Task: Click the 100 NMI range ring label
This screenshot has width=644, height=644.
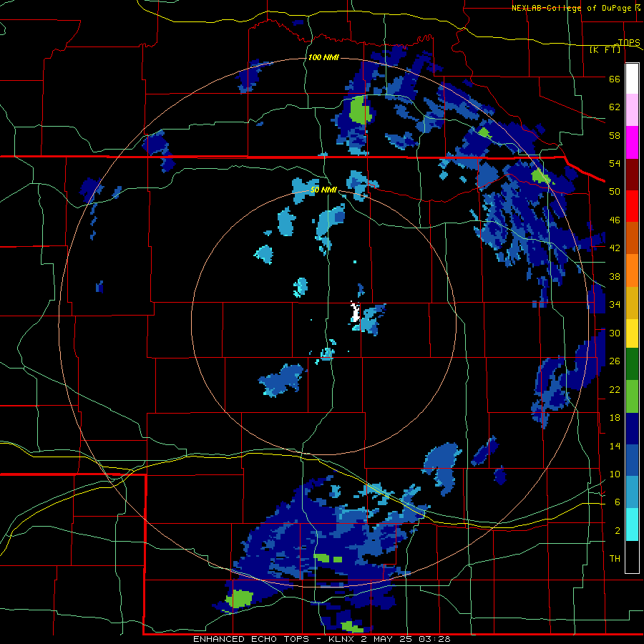Action: pyautogui.click(x=323, y=57)
